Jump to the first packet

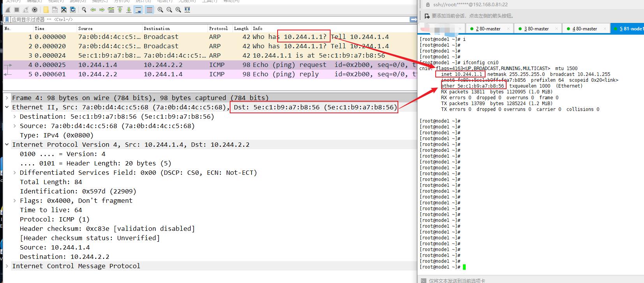click(x=120, y=10)
